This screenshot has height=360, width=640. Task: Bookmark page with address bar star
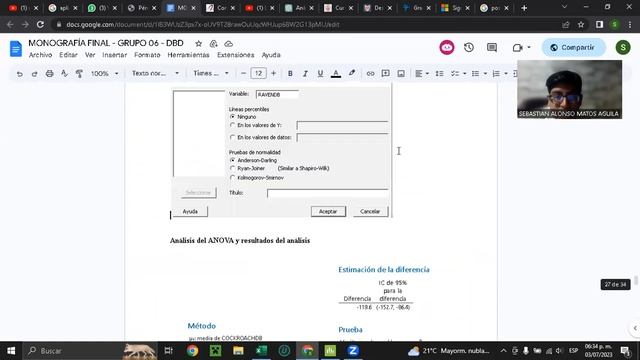tap(581, 24)
